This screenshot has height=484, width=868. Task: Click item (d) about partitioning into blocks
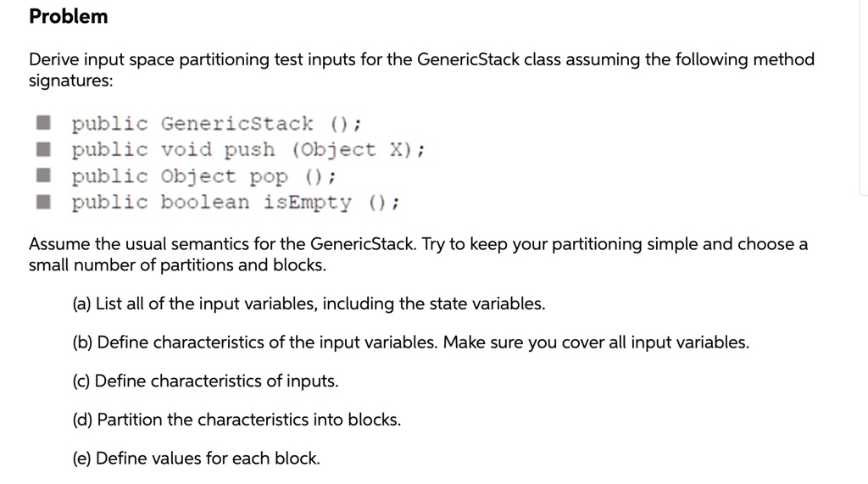point(237,420)
